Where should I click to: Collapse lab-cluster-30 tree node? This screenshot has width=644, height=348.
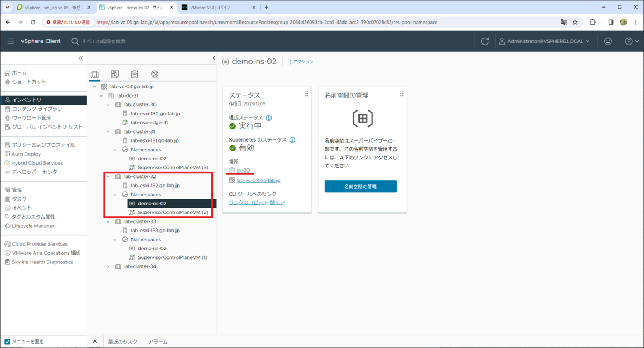[108, 105]
